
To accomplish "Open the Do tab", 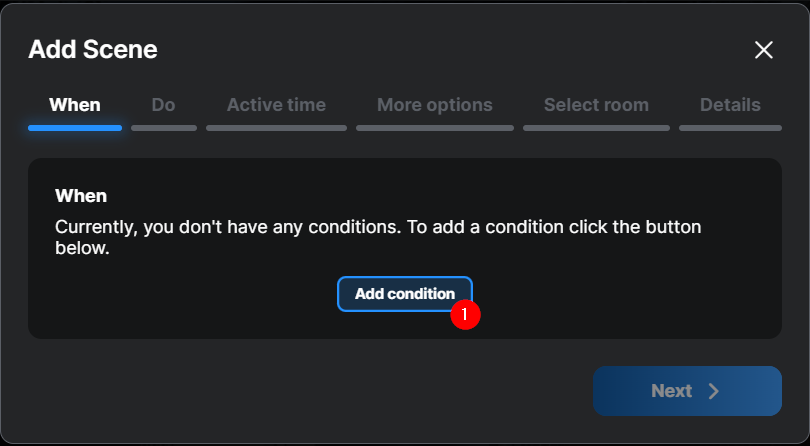I will [x=163, y=105].
